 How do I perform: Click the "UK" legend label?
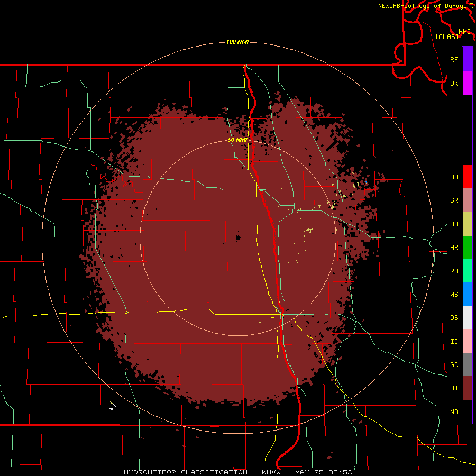(454, 83)
